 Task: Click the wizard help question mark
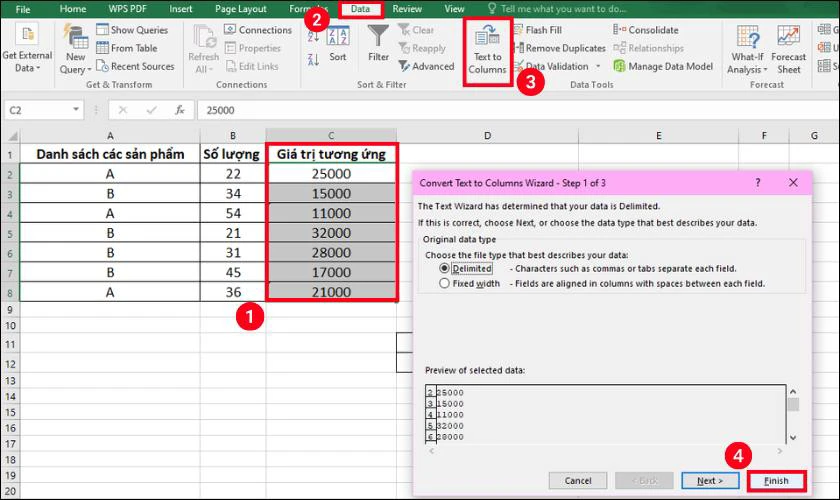pos(758,183)
